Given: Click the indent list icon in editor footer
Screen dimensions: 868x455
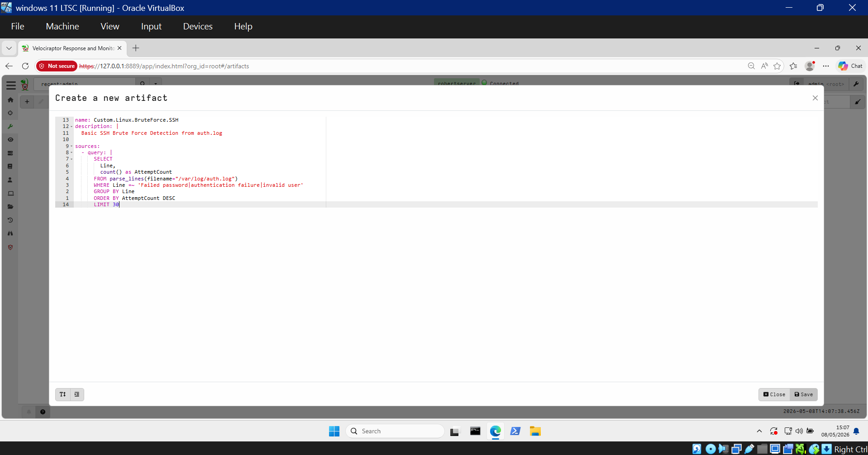Looking at the screenshot, I should tap(77, 394).
